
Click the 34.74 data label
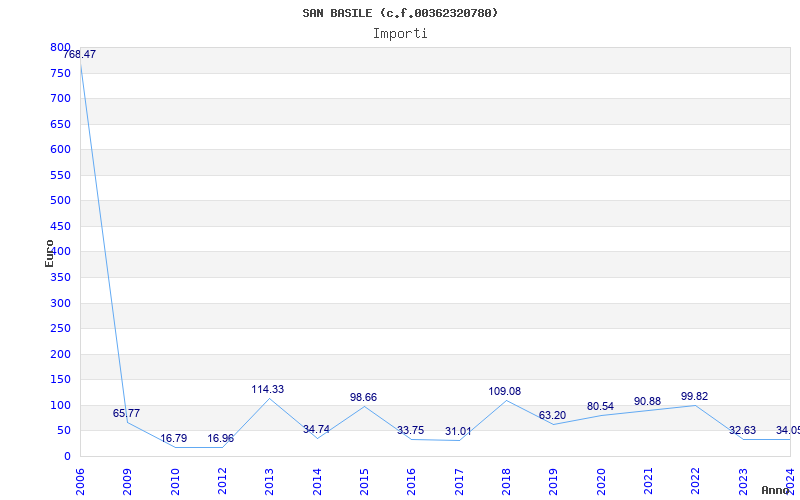pyautogui.click(x=316, y=430)
